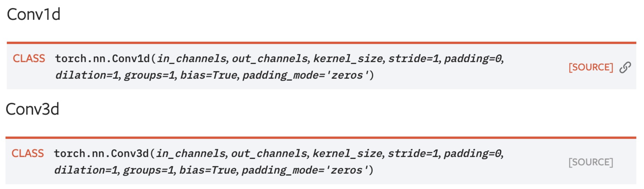The width and height of the screenshot is (644, 189).
Task: Click stride=1 parameter in Conv3d signature
Action: click(413, 154)
